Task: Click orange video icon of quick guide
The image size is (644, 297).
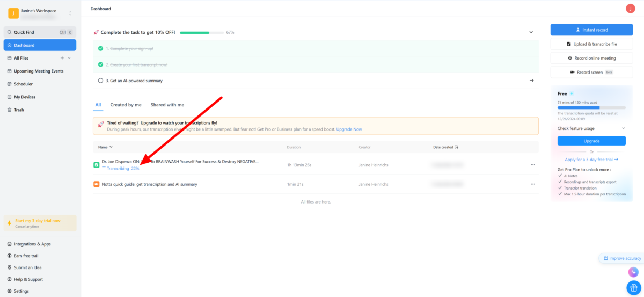Action: pyautogui.click(x=97, y=184)
